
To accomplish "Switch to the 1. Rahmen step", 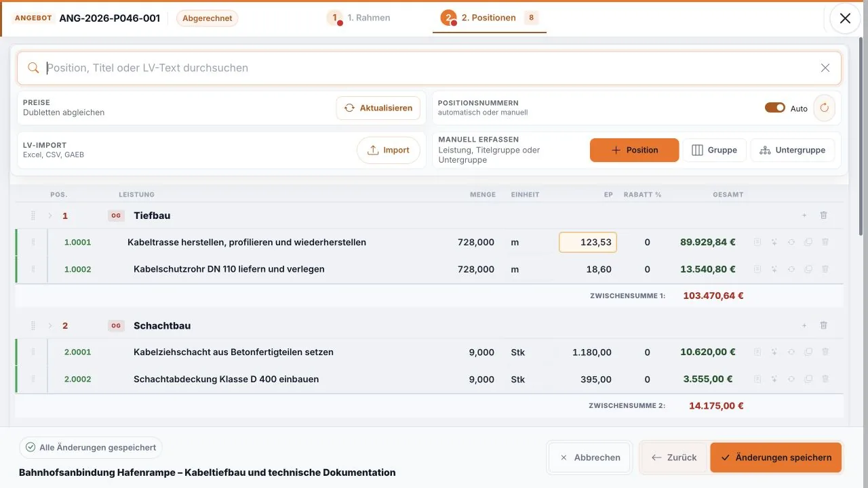I will point(359,18).
